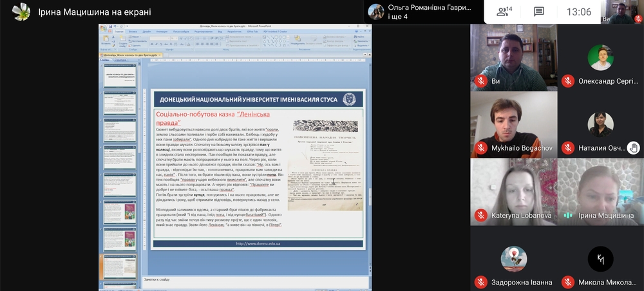Switch to the 'Вставка' ribbon tab
Screen dimensions: 644x291
pyautogui.click(x=133, y=31)
